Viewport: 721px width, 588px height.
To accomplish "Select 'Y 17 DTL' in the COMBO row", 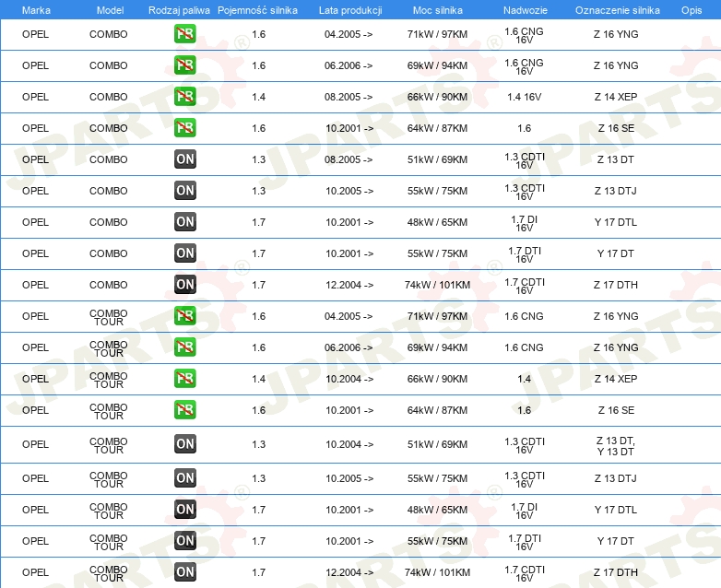I will coord(616,222).
